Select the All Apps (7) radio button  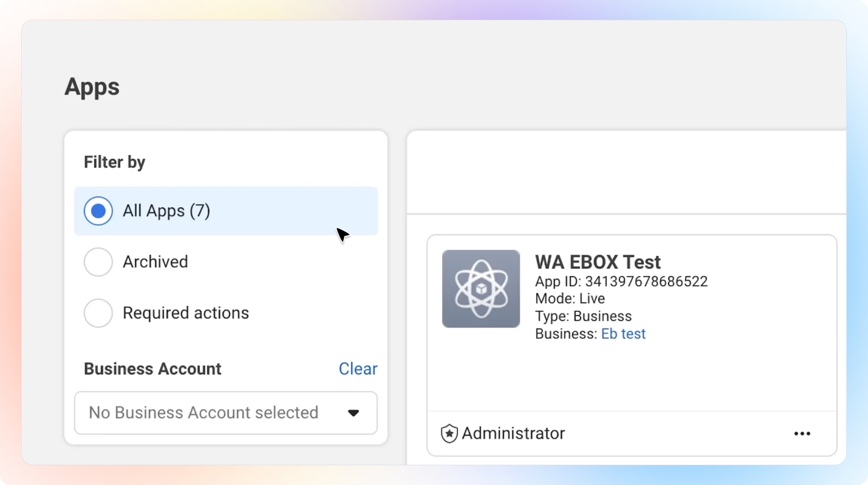click(98, 211)
